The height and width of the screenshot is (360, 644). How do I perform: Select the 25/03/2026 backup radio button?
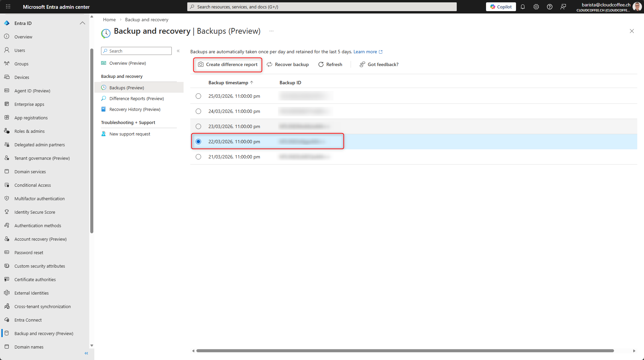[198, 96]
